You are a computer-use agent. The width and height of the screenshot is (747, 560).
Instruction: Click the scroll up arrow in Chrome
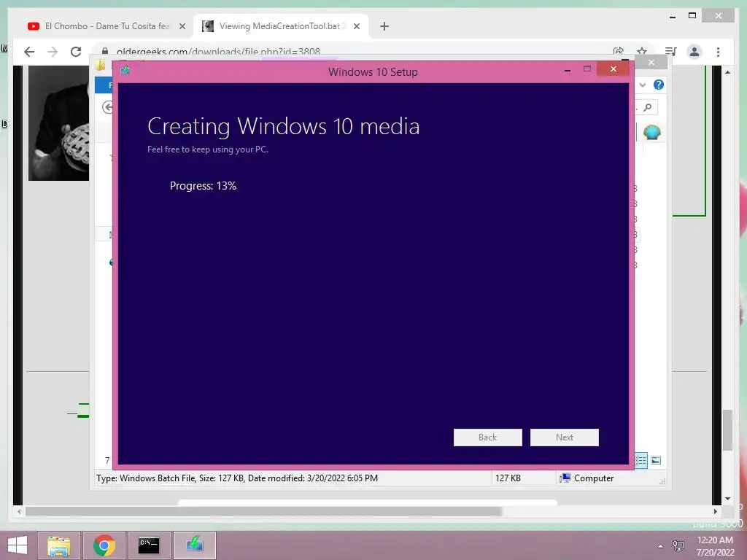click(x=727, y=72)
